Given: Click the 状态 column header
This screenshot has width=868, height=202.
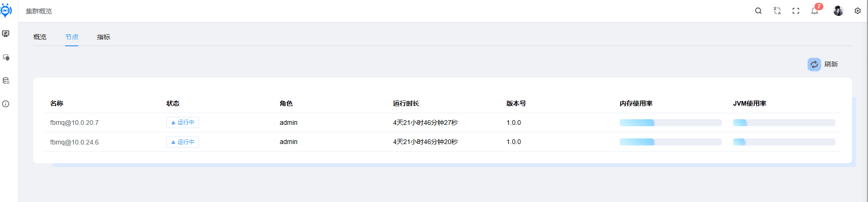Looking at the screenshot, I should (x=173, y=103).
